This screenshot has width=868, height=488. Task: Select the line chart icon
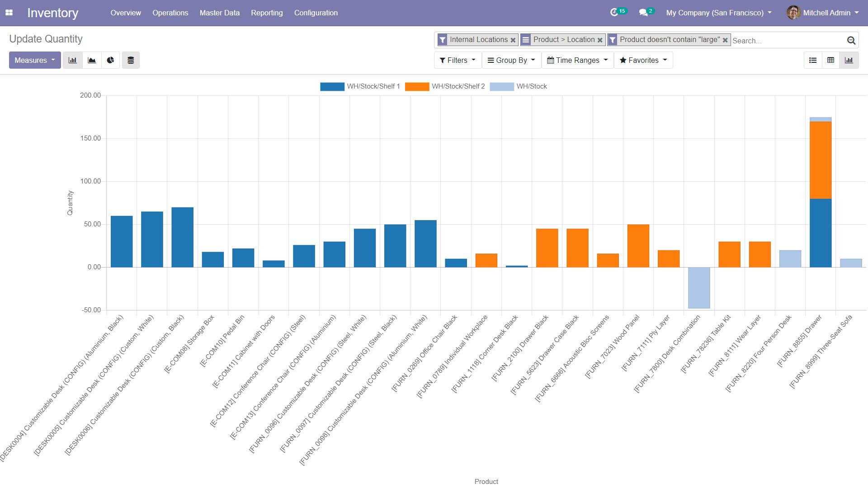[91, 60]
